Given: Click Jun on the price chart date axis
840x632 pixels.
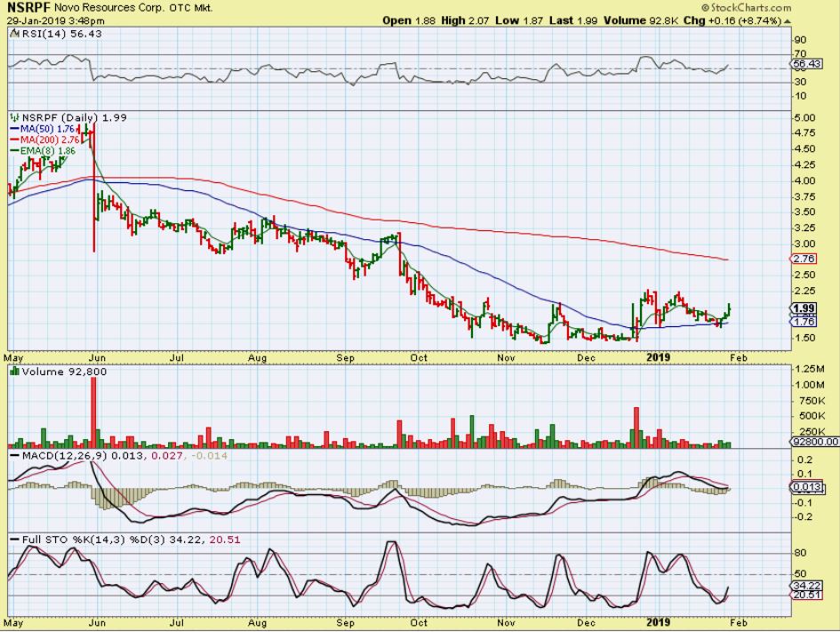Looking at the screenshot, I should click(x=97, y=357).
